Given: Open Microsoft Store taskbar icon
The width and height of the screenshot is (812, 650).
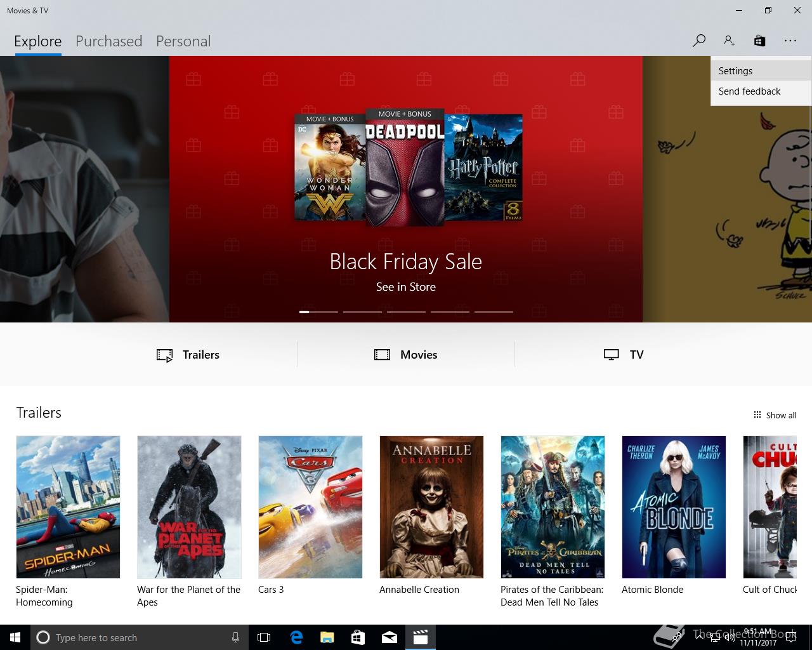Looking at the screenshot, I should [x=358, y=637].
